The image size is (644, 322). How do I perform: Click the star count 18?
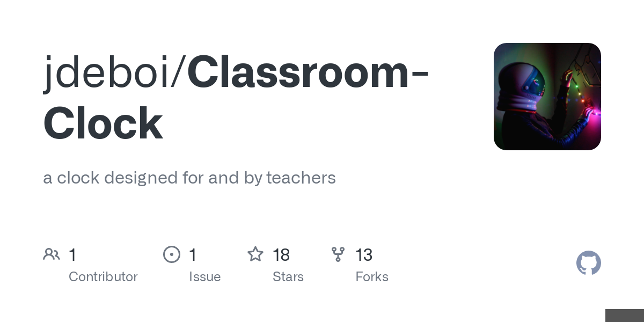(282, 255)
